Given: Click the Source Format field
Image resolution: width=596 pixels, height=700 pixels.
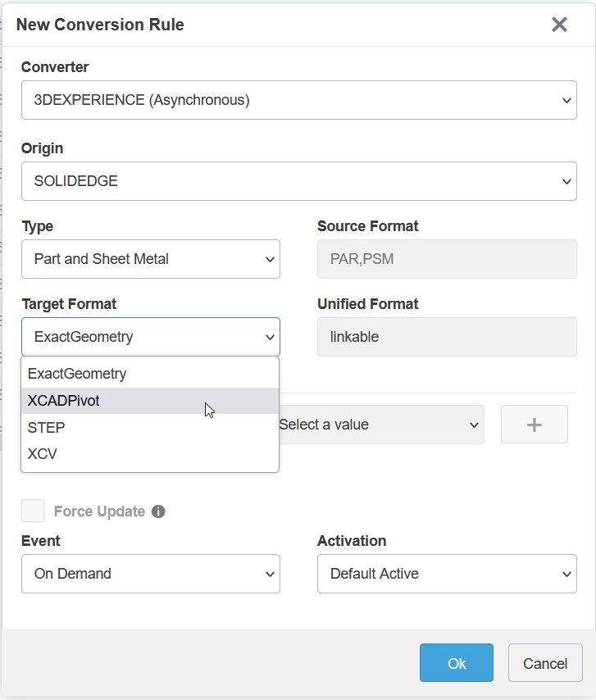Looking at the screenshot, I should 446,259.
